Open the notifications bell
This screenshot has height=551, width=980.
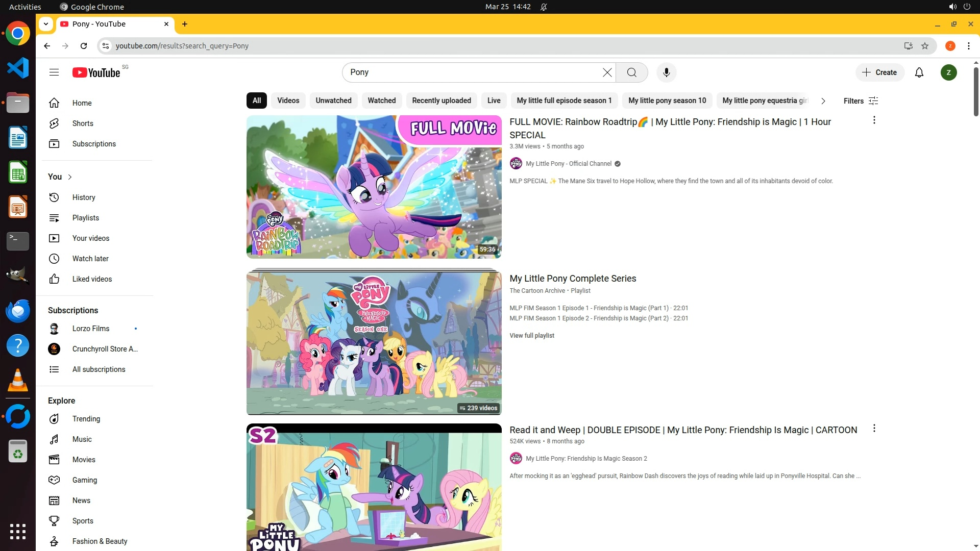(919, 72)
